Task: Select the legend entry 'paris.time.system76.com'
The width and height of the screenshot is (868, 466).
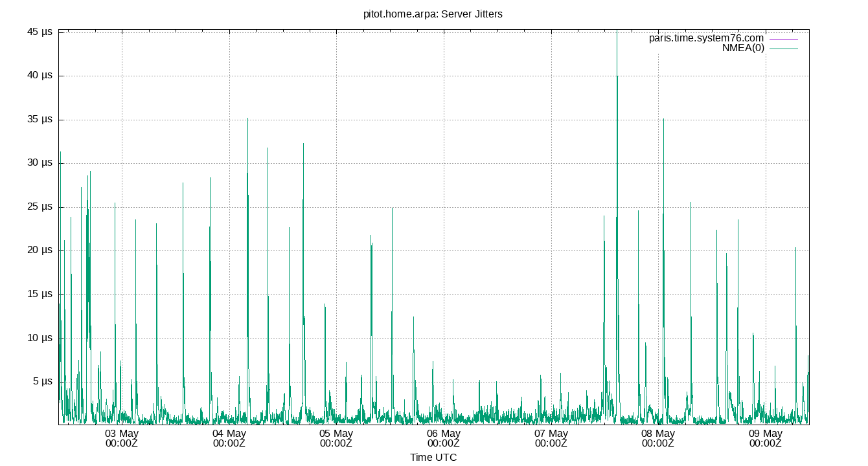Action: click(706, 38)
